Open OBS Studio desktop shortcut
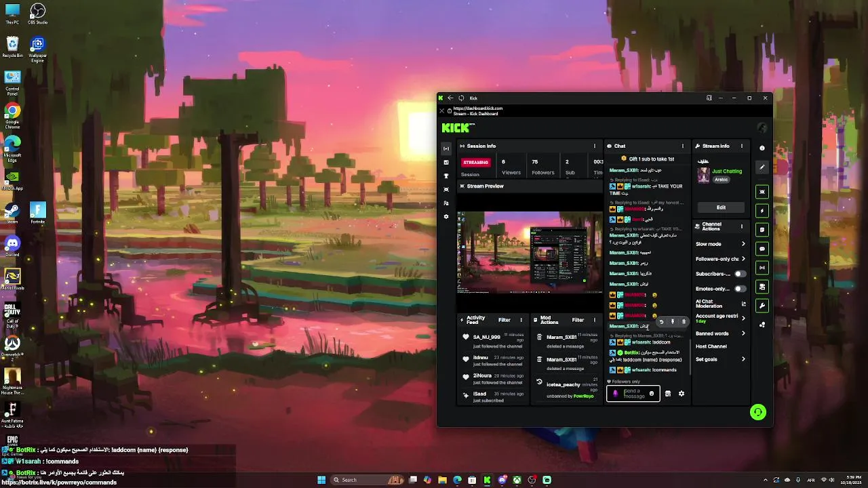The image size is (868, 488). (x=38, y=14)
